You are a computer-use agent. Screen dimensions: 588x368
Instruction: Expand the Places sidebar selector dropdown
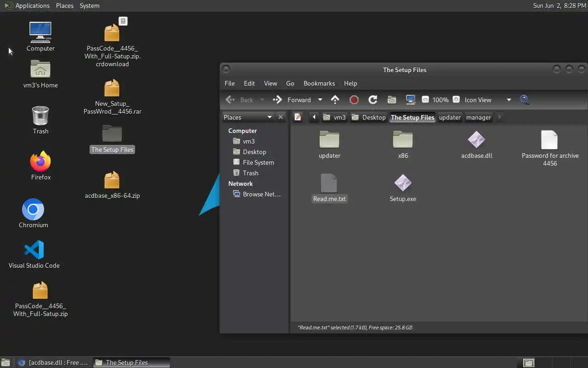coord(249,117)
